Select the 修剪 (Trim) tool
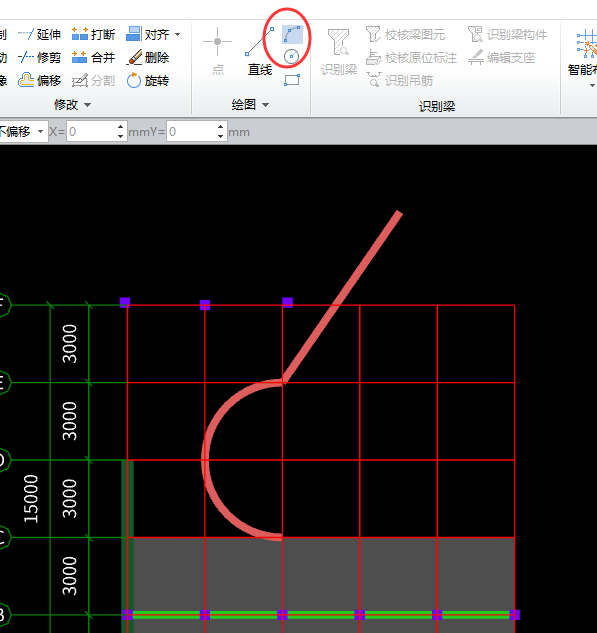This screenshot has width=597, height=633. 40,58
